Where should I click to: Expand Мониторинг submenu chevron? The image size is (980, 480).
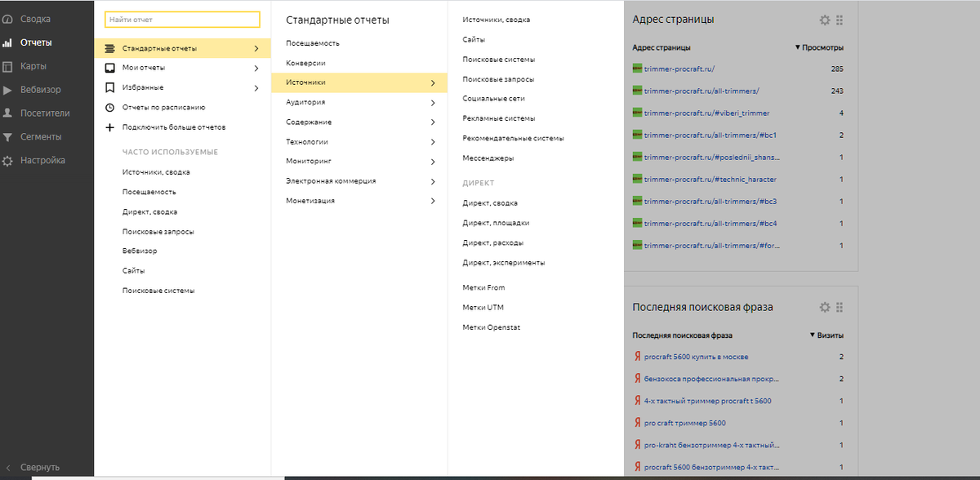(x=433, y=161)
